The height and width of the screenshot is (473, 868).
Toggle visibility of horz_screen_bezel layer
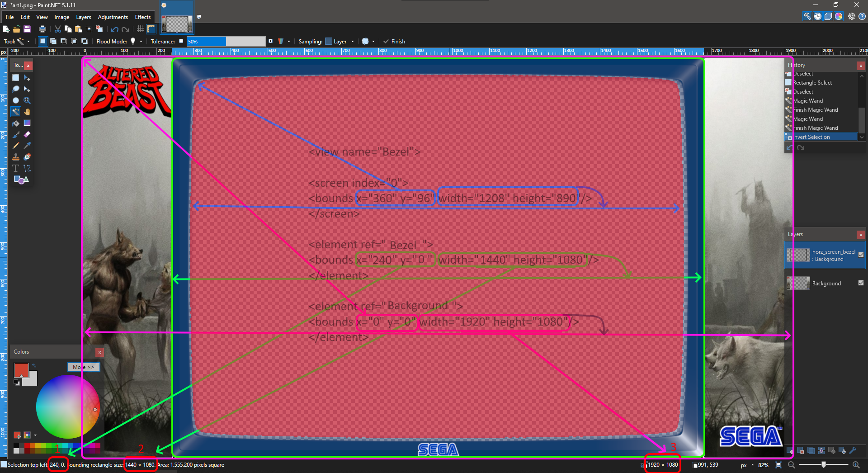click(861, 255)
